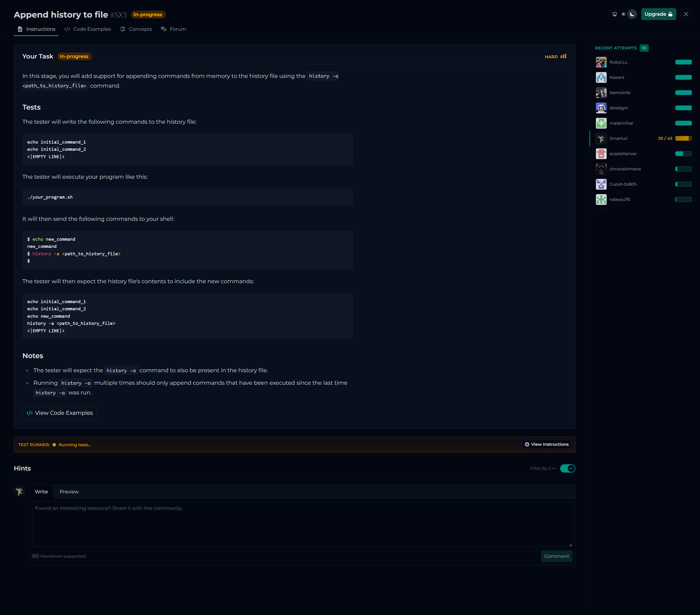Click the View Code Examples button

tap(60, 413)
